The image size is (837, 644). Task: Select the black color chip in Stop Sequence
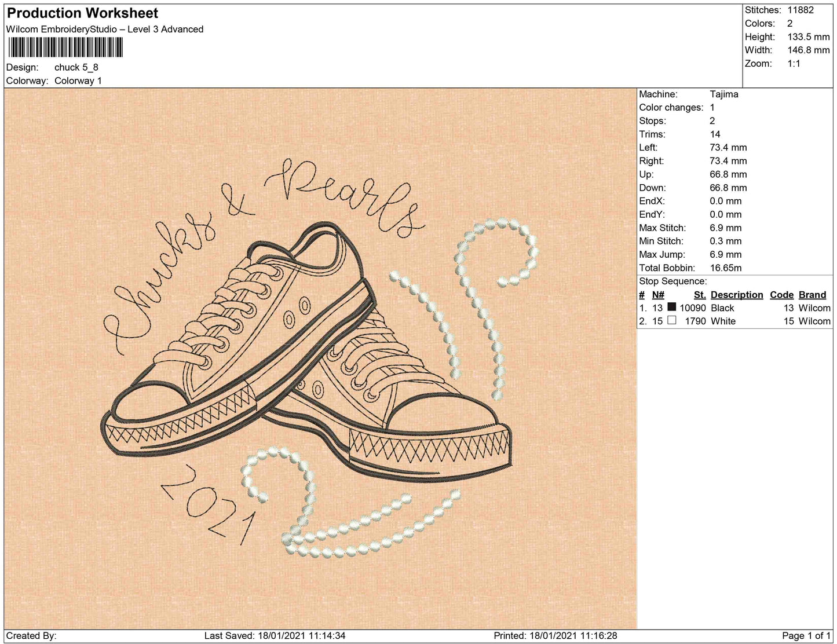pos(672,308)
